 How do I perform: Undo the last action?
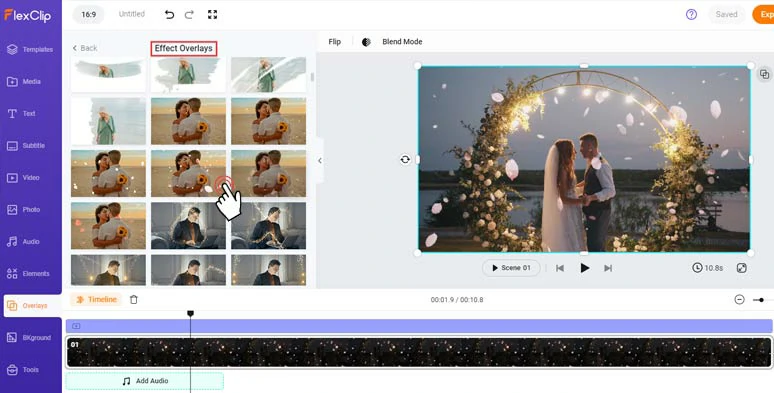click(169, 15)
